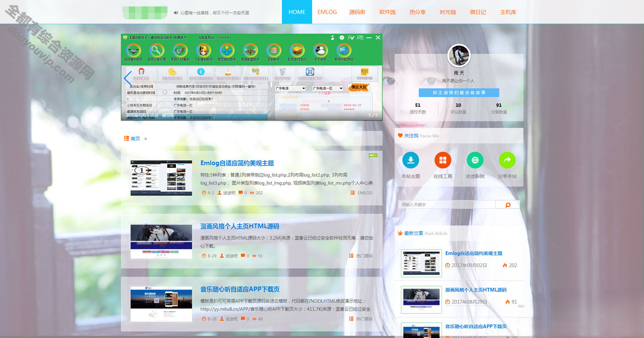644x338 pixels.
Task: Click eye icon showing 91 views in post list
Action: click(x=255, y=256)
